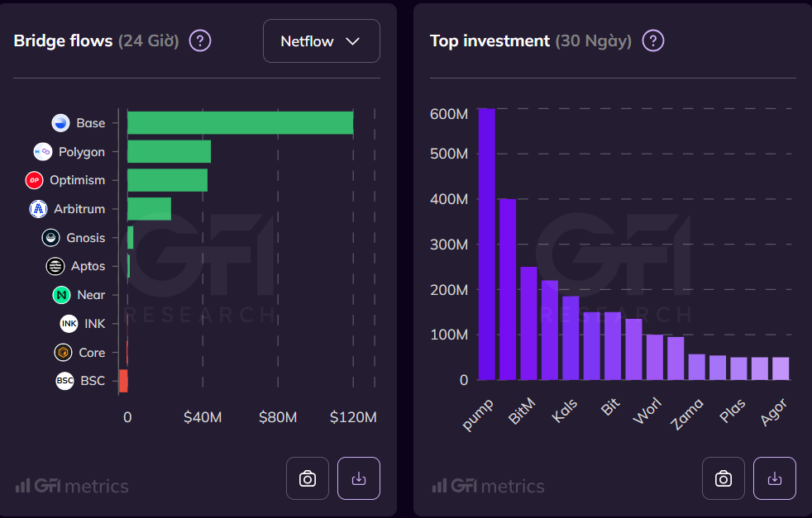Take a screenshot of the Bridge flows chart
Image resolution: width=812 pixels, height=518 pixels.
(x=308, y=478)
